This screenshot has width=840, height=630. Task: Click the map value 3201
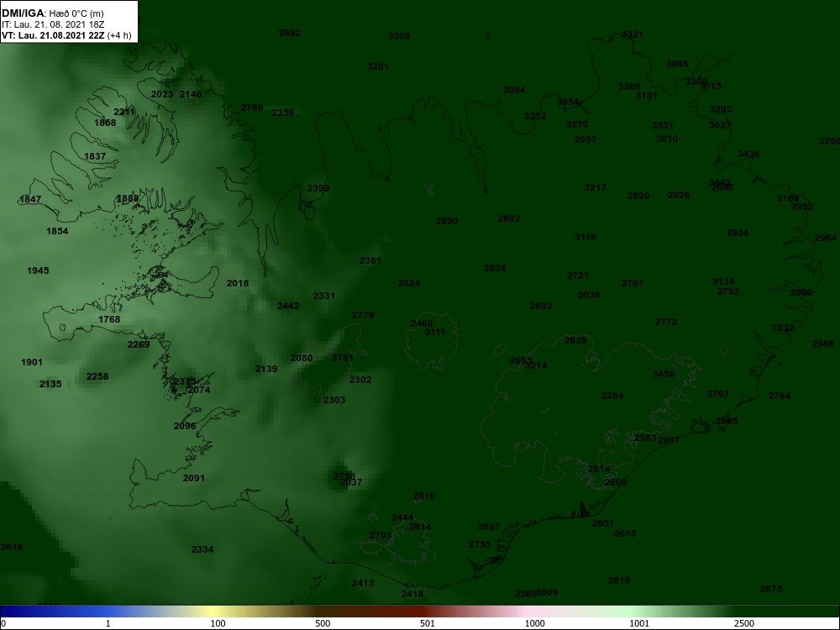click(x=378, y=66)
